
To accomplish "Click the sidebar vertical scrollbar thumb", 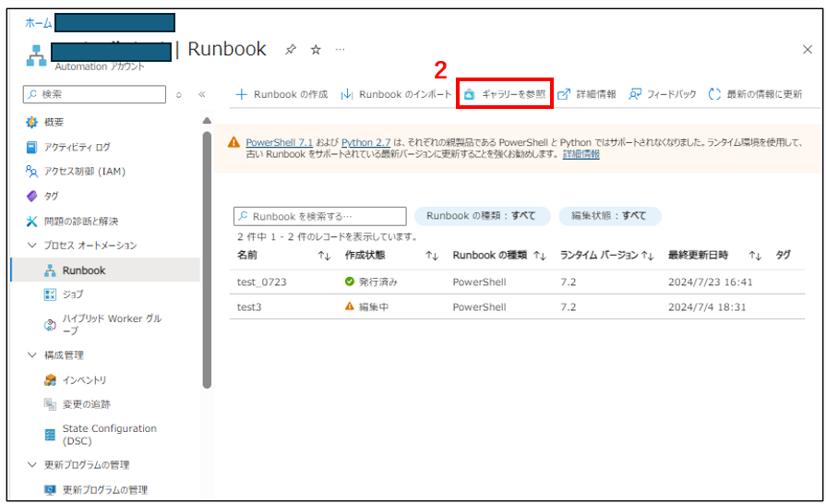I will click(207, 260).
